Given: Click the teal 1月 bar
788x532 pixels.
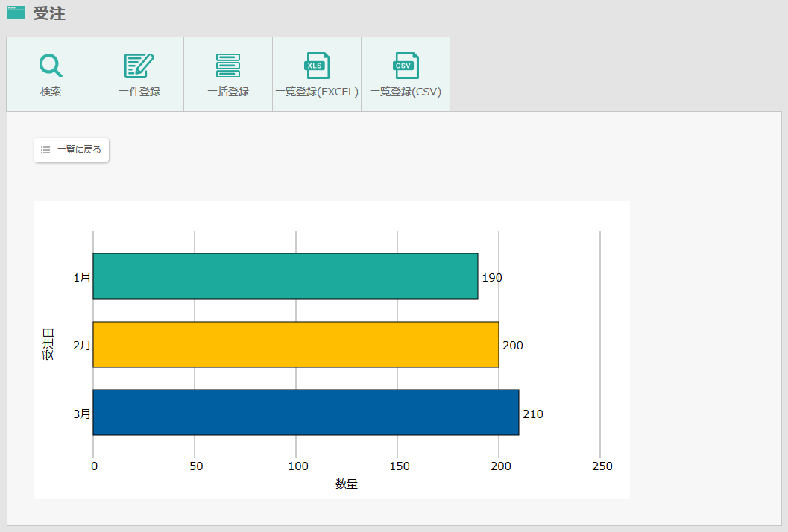Looking at the screenshot, I should [x=286, y=276].
